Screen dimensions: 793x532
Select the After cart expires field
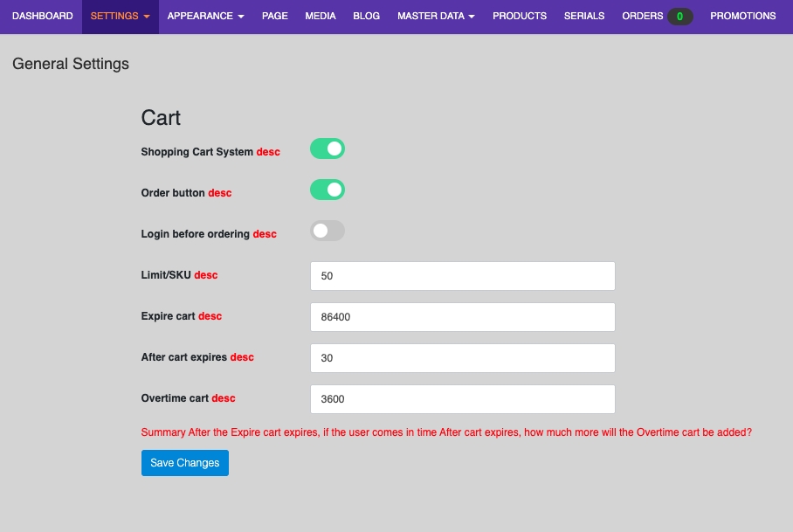tap(462, 358)
